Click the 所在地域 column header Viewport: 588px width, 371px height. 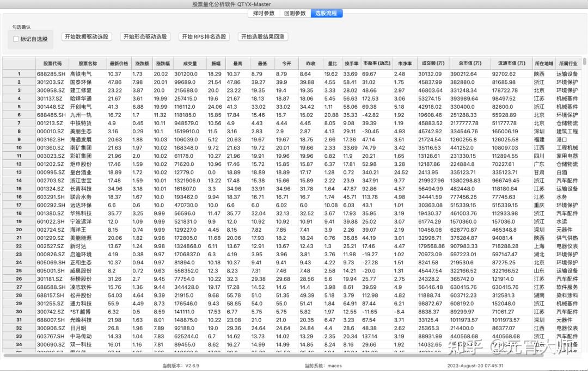(x=544, y=64)
